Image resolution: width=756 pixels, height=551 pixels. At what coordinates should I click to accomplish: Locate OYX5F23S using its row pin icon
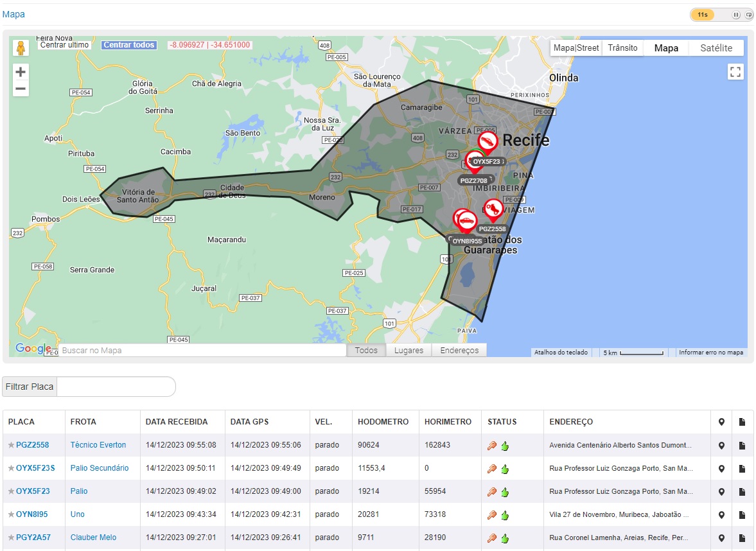[721, 469]
